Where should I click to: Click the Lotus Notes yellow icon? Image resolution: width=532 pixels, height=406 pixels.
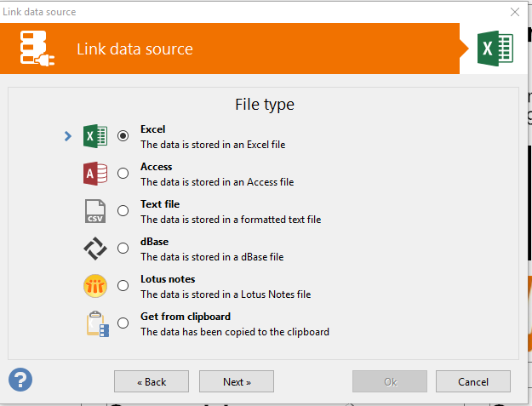pyautogui.click(x=95, y=286)
